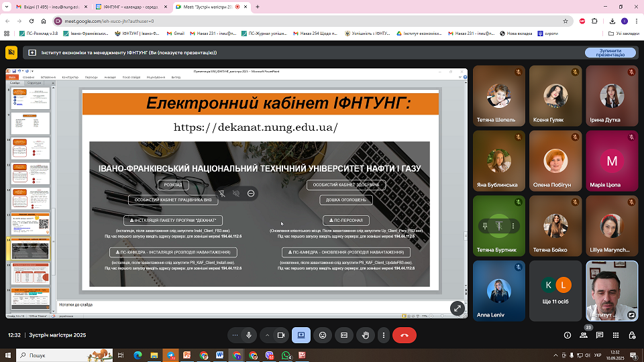Open the emoji reactions button
The image size is (644, 362).
(x=323, y=335)
